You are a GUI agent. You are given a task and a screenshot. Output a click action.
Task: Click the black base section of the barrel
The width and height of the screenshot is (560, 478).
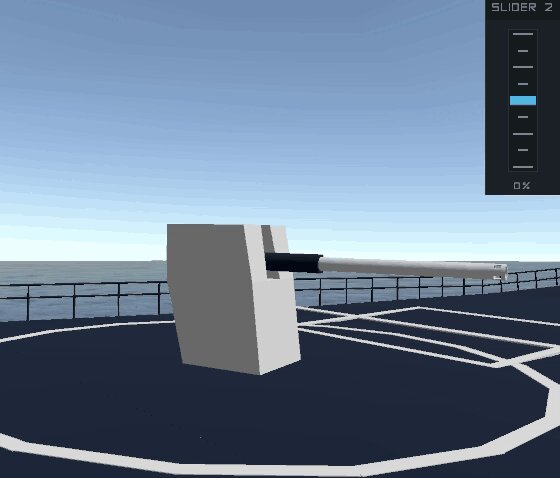click(x=294, y=263)
